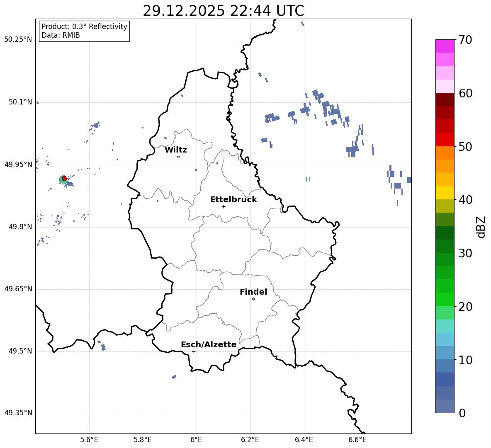Click the 49.5°N latitude label
Viewport: 491px width, 448px height.
coord(20,351)
